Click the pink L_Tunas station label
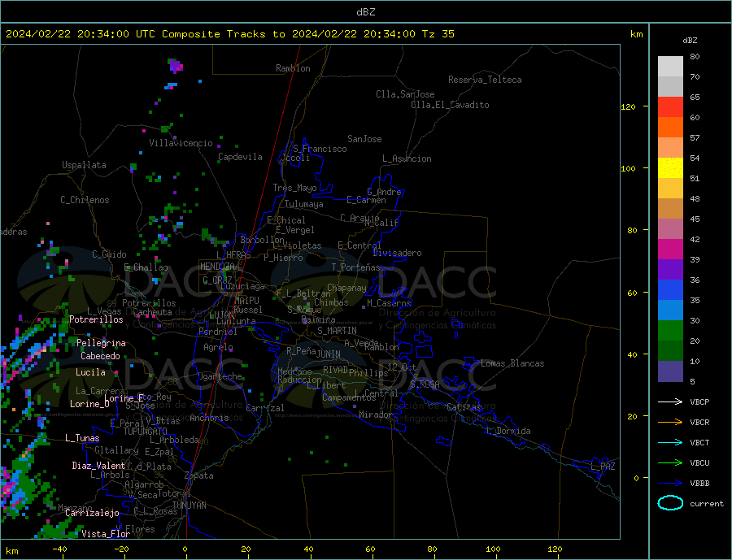732x560 pixels. 82,438
